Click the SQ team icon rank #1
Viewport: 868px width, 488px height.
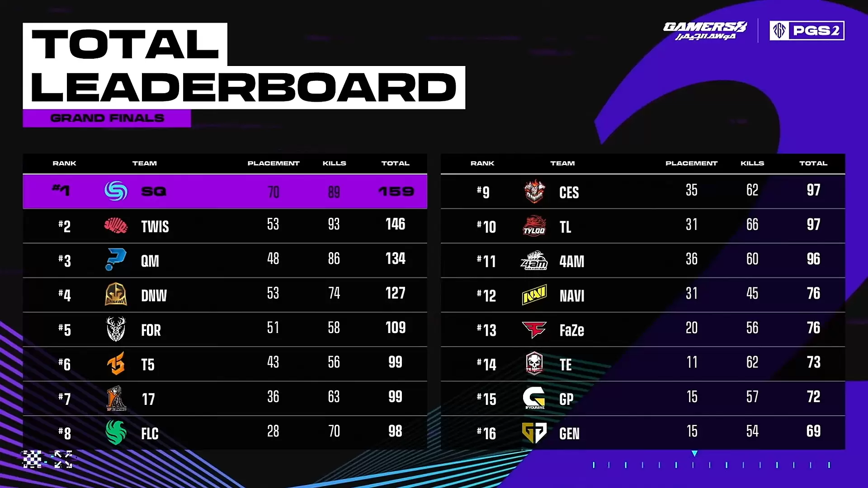[x=116, y=191]
